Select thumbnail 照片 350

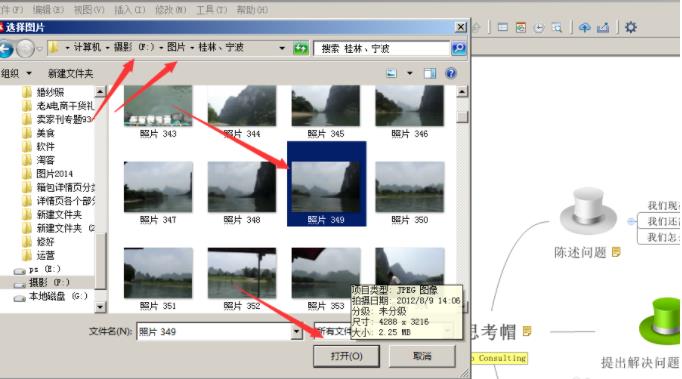coord(410,193)
